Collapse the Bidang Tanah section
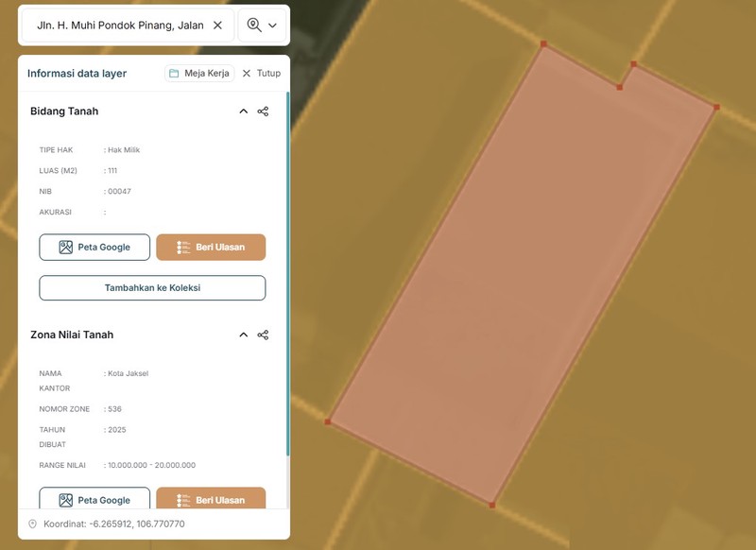Screen dimensions: 756x550 tap(243, 112)
